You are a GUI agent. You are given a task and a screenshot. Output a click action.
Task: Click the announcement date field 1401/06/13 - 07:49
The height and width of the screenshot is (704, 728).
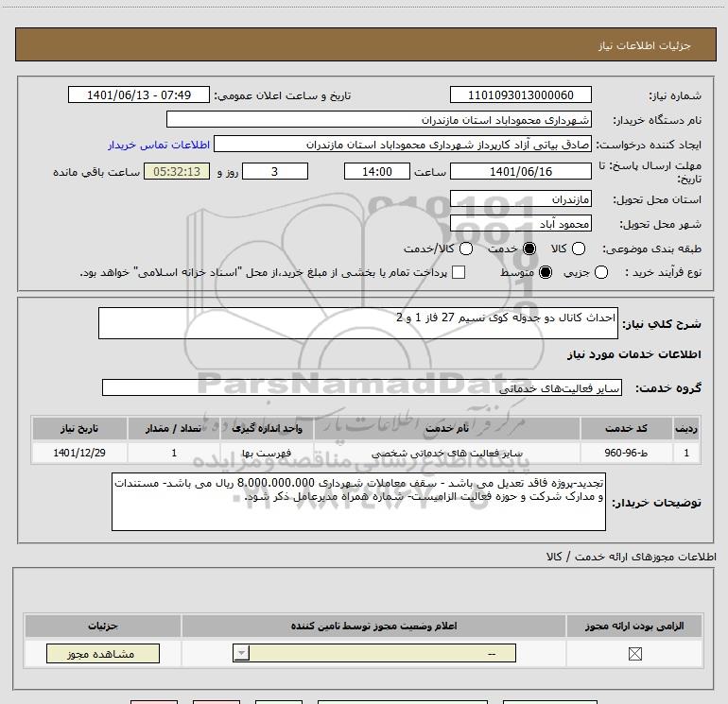click(x=139, y=95)
